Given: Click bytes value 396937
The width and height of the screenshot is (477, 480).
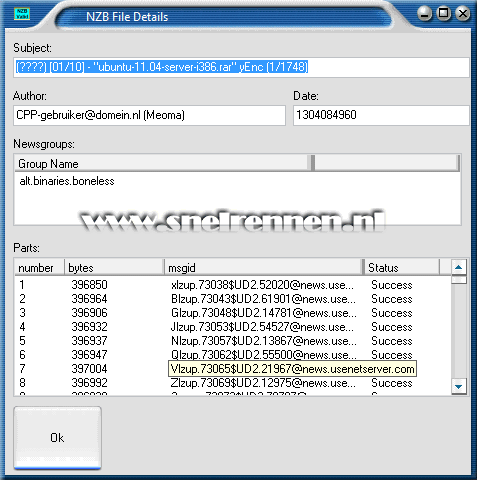Looking at the screenshot, I should pos(89,341).
